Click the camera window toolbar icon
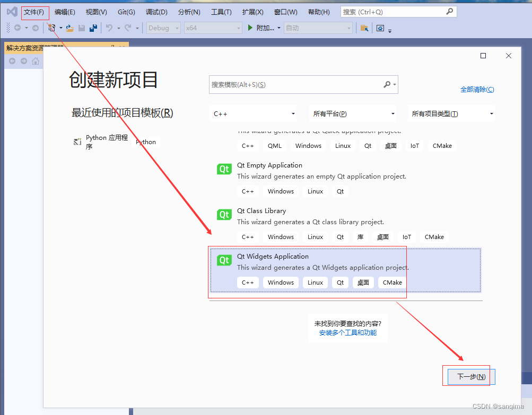Screen dimensions: 532x415 (380, 28)
